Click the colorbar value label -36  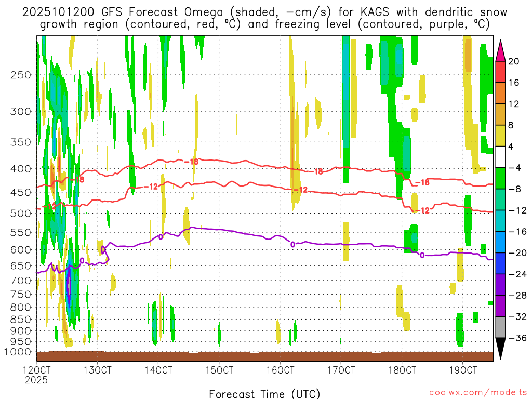pyautogui.click(x=517, y=338)
